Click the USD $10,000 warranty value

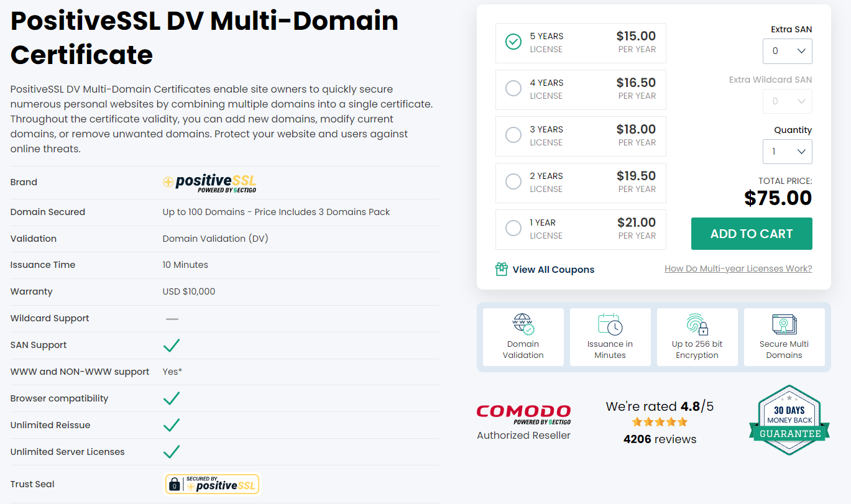[x=189, y=291]
